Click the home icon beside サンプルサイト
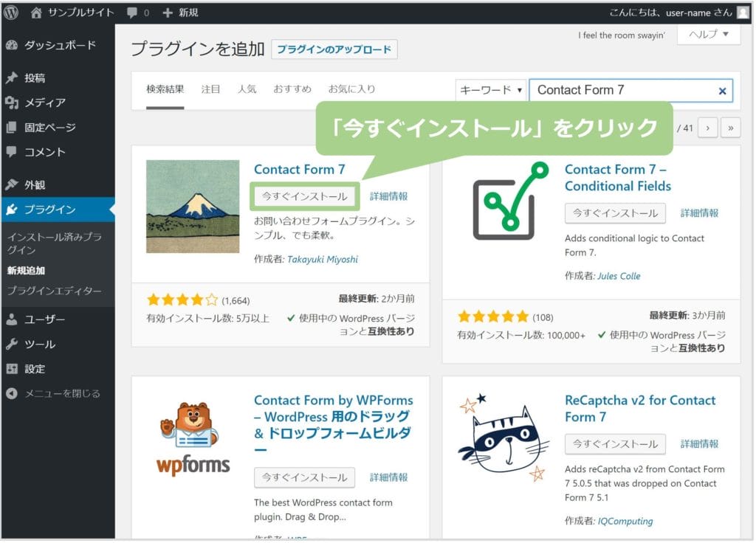 pyautogui.click(x=37, y=13)
